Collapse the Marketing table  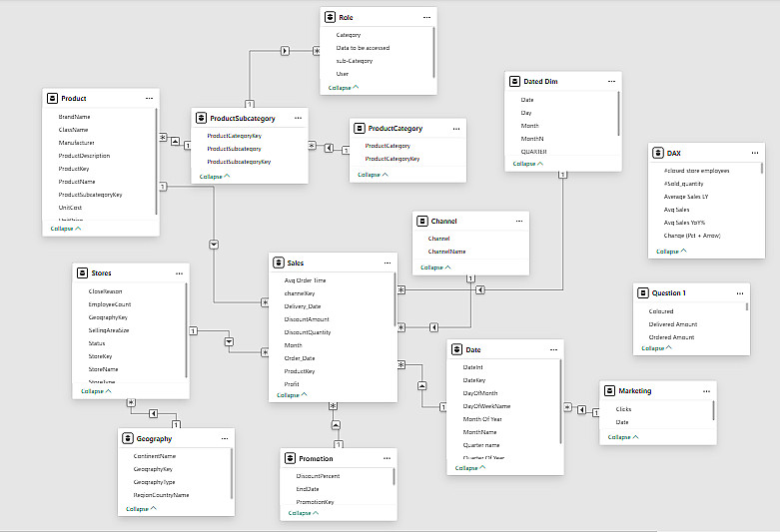tap(623, 437)
